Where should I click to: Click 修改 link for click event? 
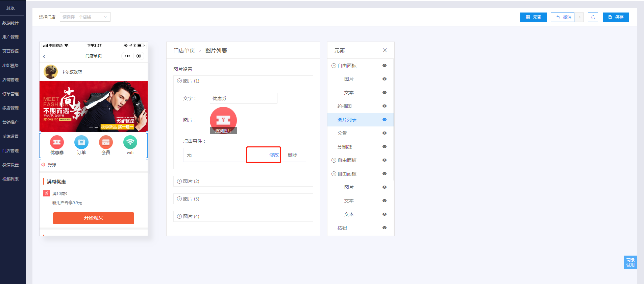click(274, 155)
